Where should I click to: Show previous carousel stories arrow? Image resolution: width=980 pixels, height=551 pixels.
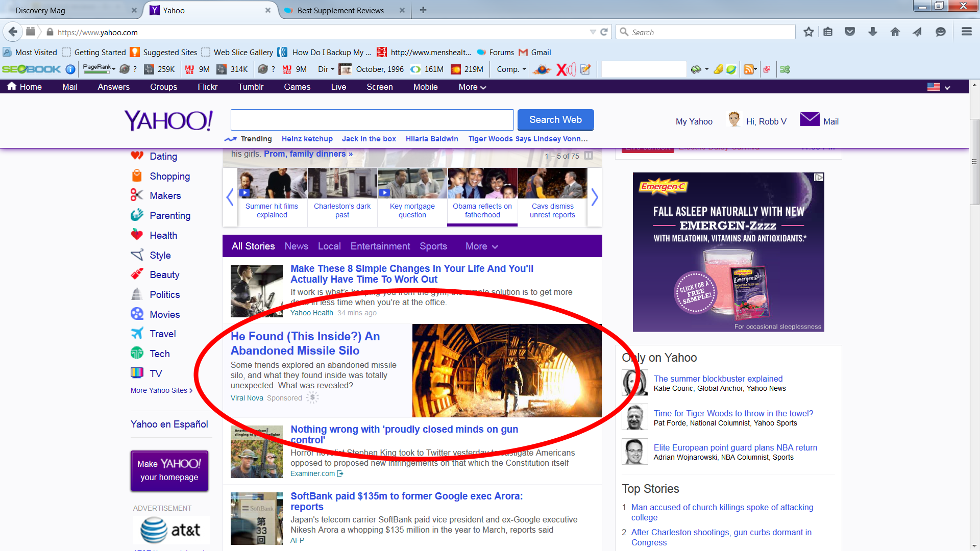pyautogui.click(x=230, y=197)
